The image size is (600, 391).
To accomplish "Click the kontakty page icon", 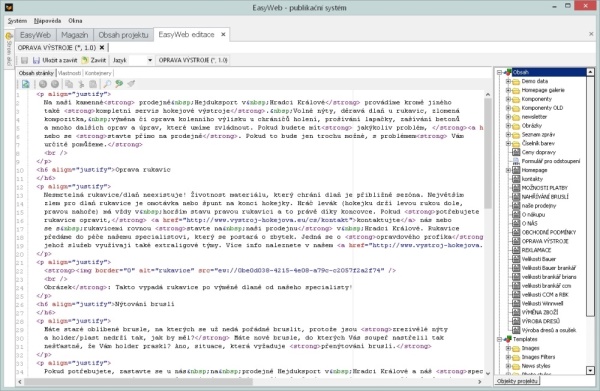I will click(x=516, y=179).
